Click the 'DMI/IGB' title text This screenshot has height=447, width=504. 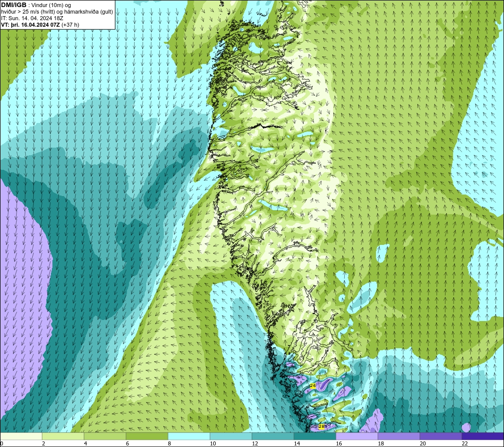pos(14,5)
